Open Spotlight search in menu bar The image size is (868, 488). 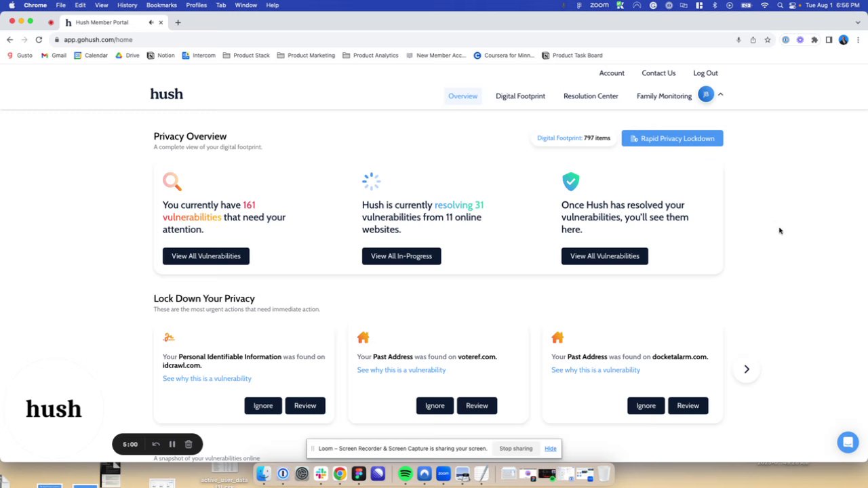[780, 5]
